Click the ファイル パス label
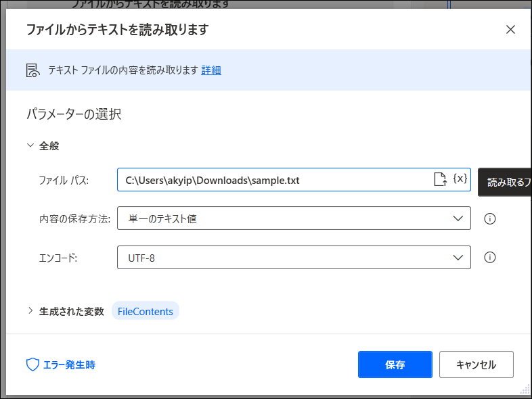Viewport: 532px width, 399px height. coord(64,181)
